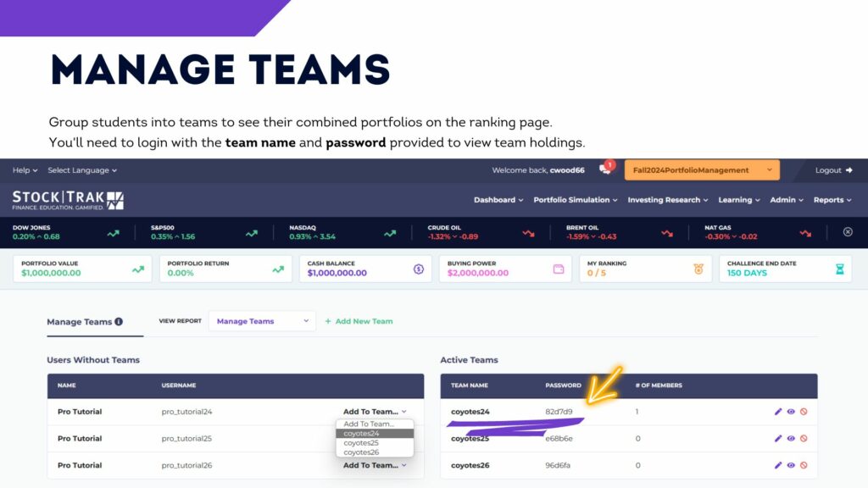Open the Portfolio Simulation menu
This screenshot has height=488, width=868.
(576, 200)
